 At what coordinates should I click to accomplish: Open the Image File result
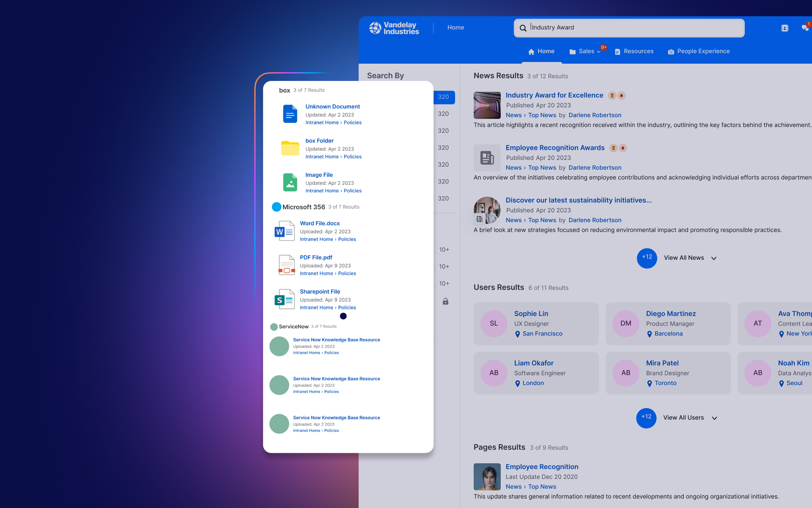pyautogui.click(x=319, y=175)
